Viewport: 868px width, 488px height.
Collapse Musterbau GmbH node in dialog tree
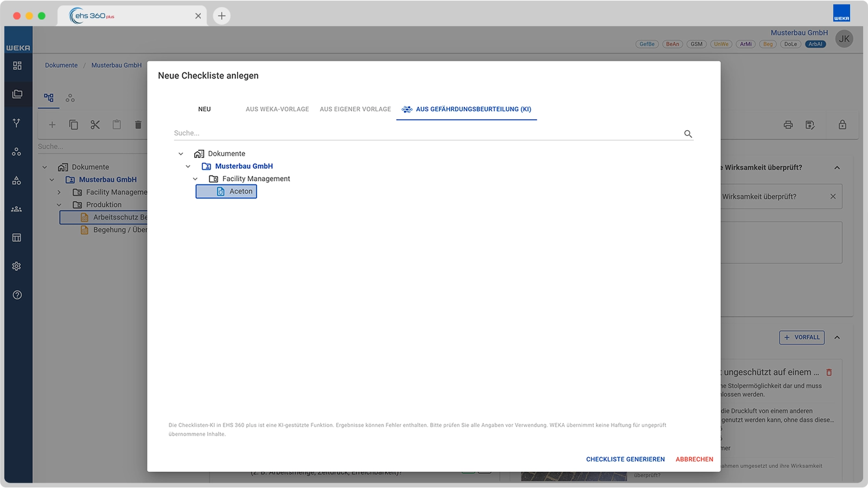click(x=188, y=166)
